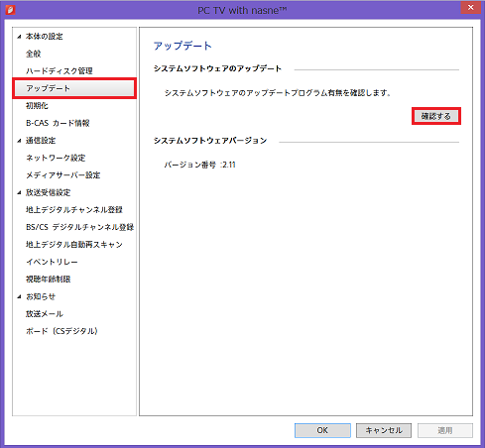Image resolution: width=485 pixels, height=448 pixels.
Task: Select 放送メール under お知らせ
Action: (45, 314)
